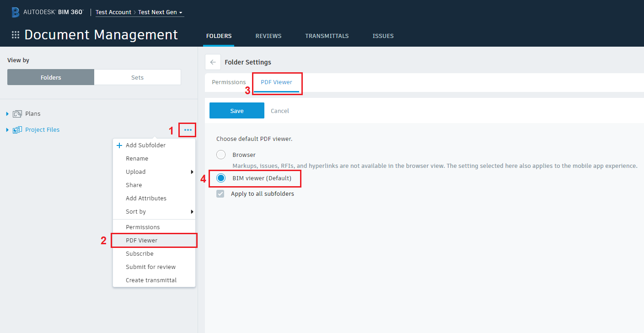Switch View by to Sets
Image resolution: width=644 pixels, height=333 pixels.
click(138, 77)
